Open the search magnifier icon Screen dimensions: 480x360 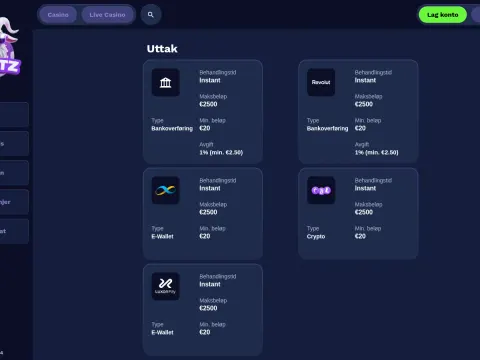click(151, 15)
